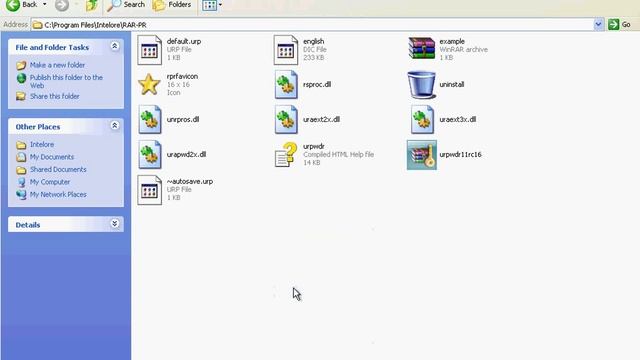Click Make a new folder link

click(58, 65)
